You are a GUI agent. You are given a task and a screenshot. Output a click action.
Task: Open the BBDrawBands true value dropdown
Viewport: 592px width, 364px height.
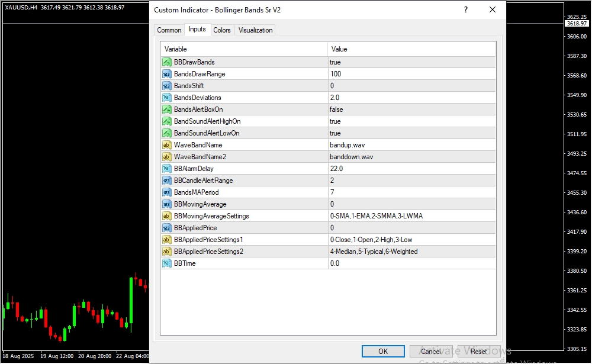[411, 62]
